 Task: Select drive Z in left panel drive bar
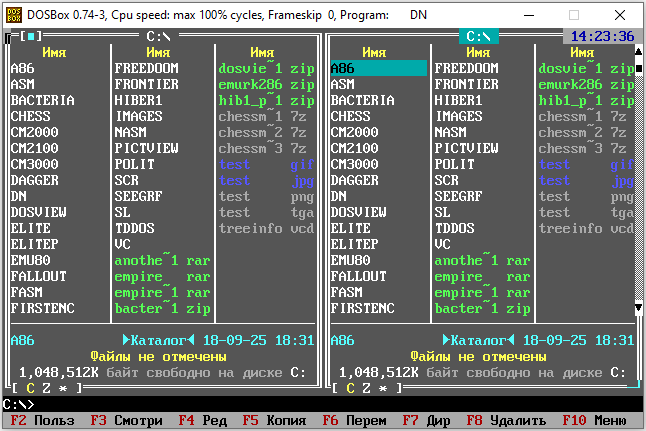pos(47,388)
